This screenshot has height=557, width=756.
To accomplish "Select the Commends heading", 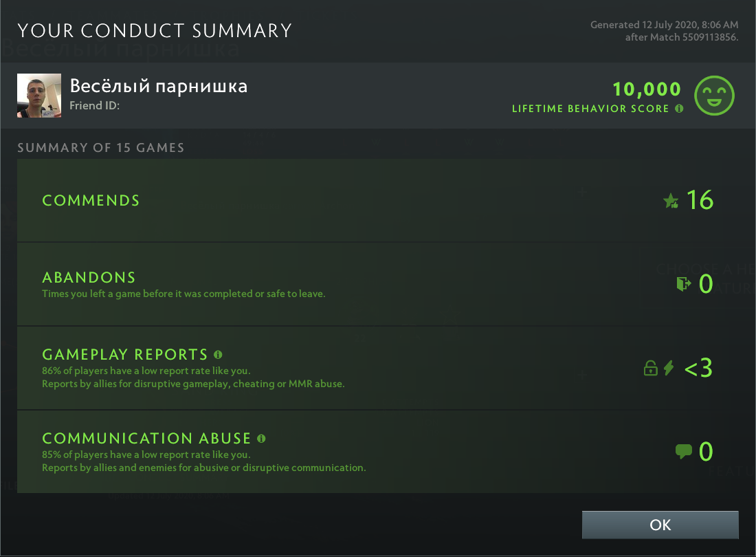I will coord(91,201).
